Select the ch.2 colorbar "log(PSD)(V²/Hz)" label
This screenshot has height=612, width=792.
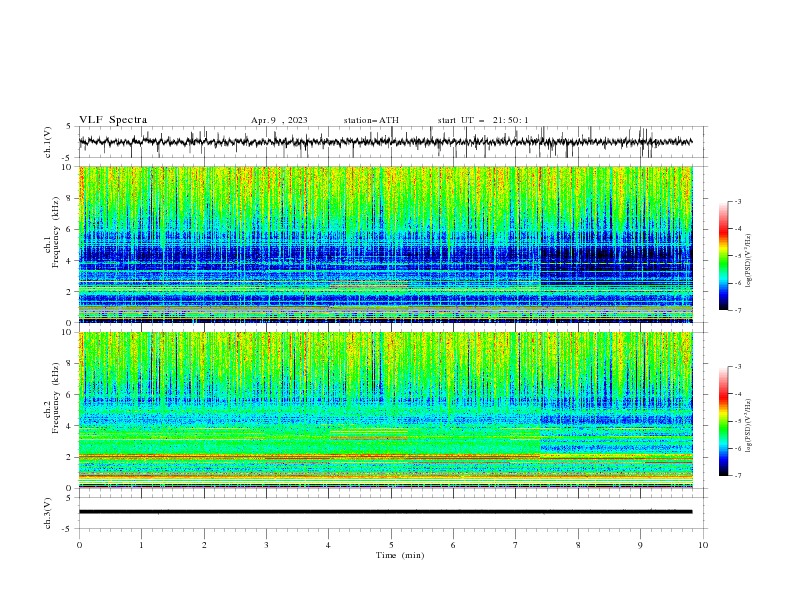click(x=748, y=426)
